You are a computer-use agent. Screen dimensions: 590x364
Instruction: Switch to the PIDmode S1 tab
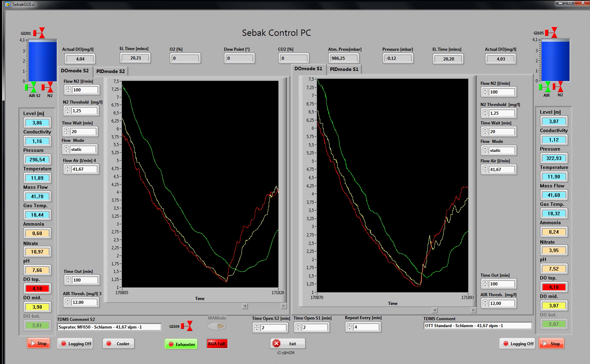coord(344,69)
